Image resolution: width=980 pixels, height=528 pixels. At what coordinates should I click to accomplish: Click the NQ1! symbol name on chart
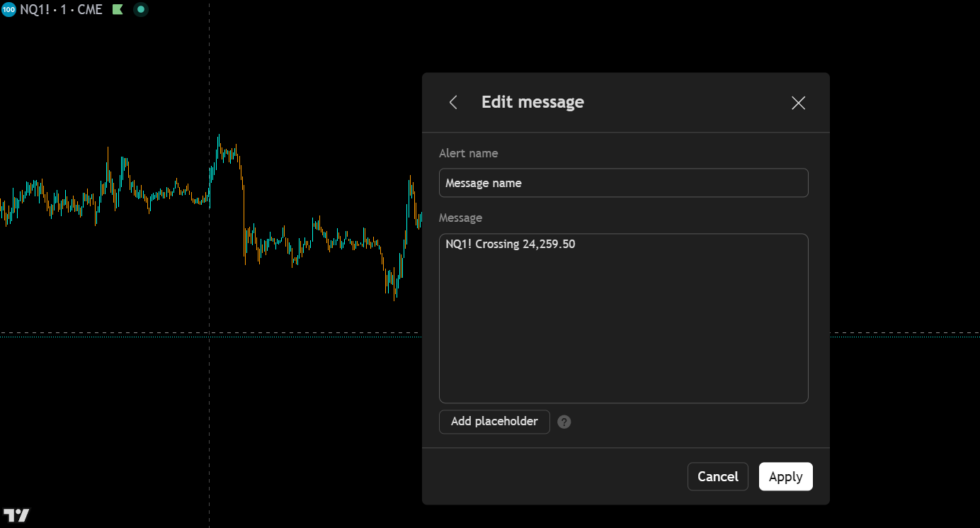coord(35,10)
